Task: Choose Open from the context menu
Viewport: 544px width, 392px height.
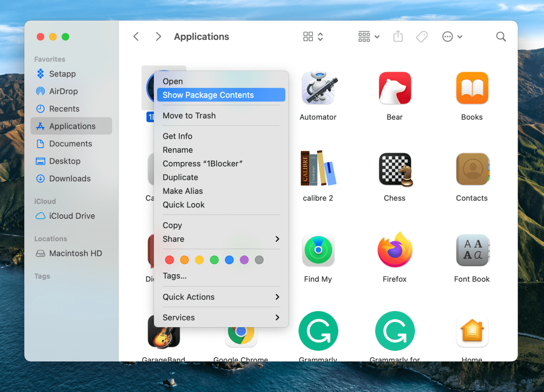Action: pos(221,81)
